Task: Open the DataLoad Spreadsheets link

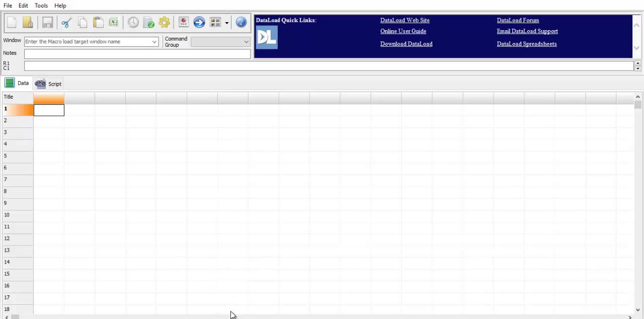Action: tap(527, 44)
